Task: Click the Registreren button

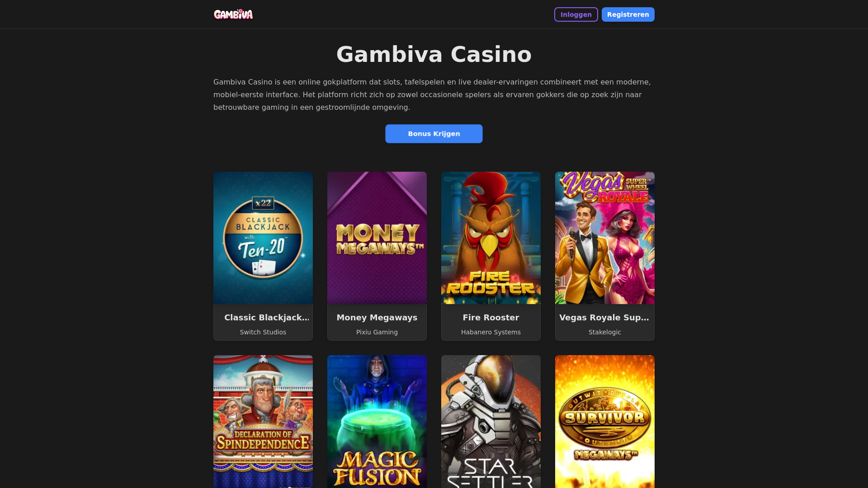Action: 628,14
